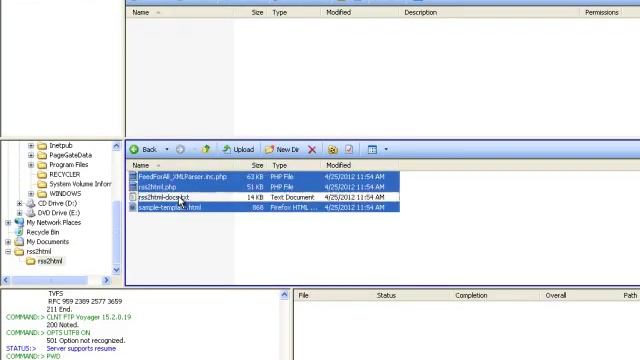This screenshot has height=360, width=640.
Task: Click the rss2html-docs.txt file icon
Action: [x=133, y=197]
